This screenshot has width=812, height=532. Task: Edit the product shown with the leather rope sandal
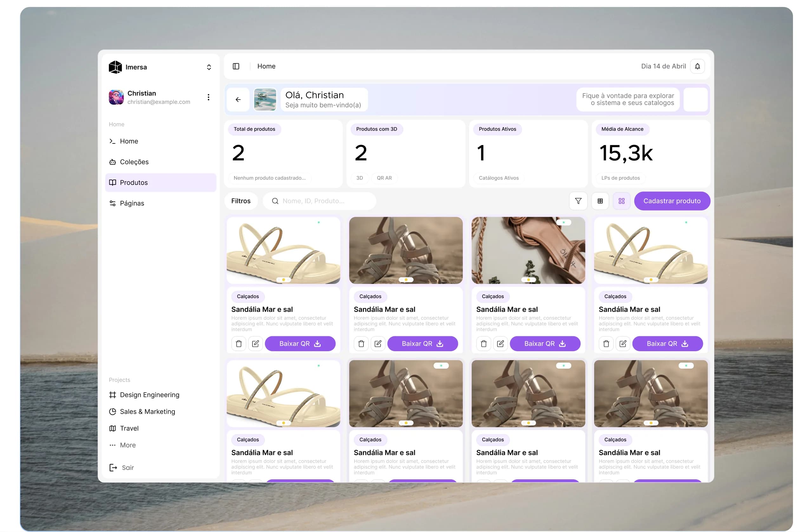point(500,344)
